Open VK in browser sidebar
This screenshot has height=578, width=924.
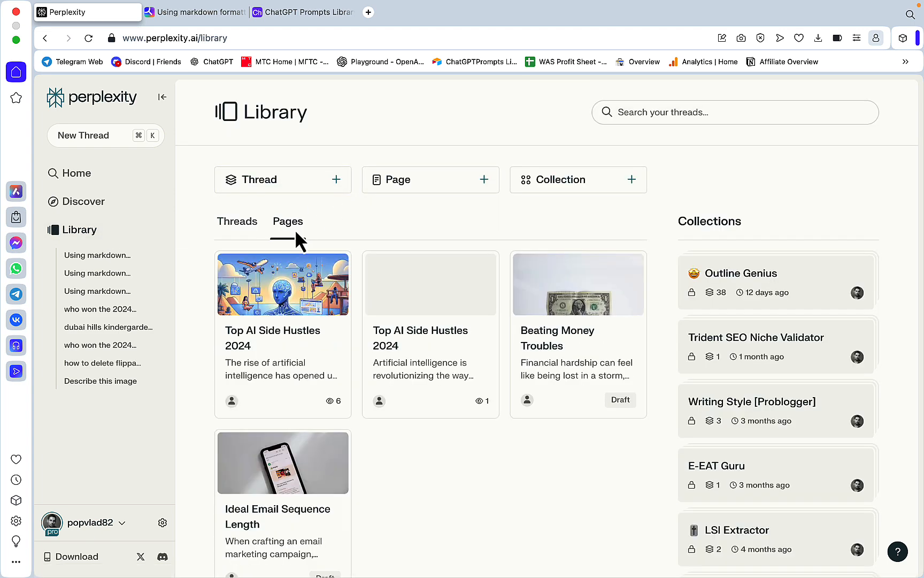point(16,320)
